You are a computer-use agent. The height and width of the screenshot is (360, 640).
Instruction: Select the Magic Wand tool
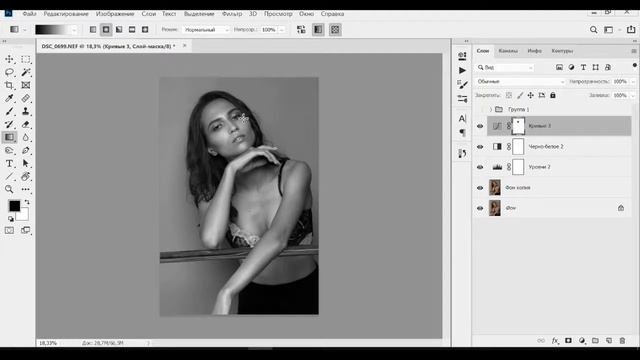click(x=26, y=72)
